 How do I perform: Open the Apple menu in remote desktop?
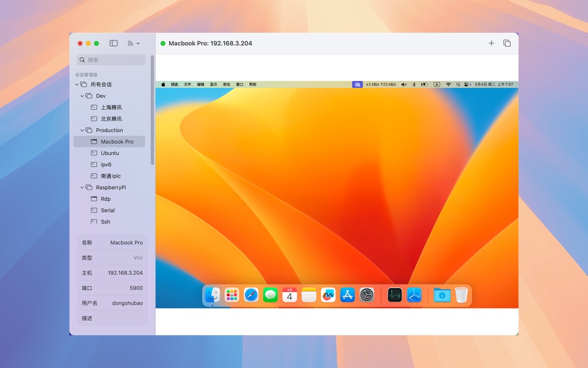tap(163, 84)
